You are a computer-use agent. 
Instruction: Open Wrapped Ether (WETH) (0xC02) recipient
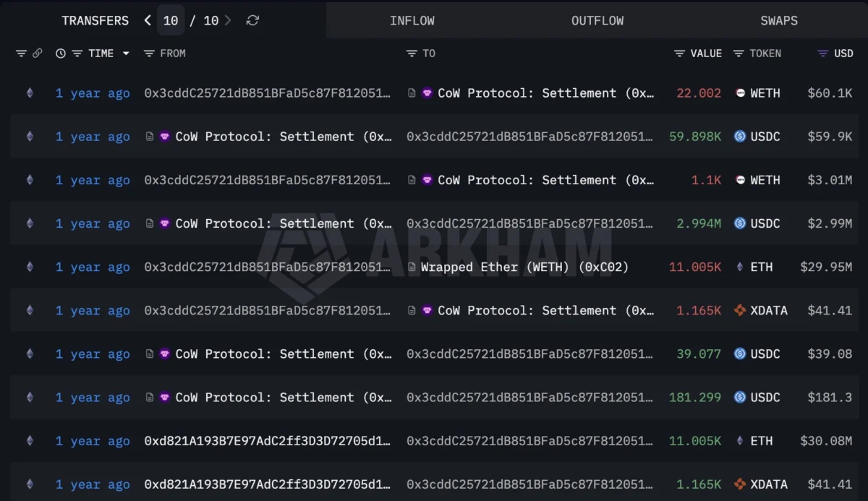pyautogui.click(x=524, y=267)
